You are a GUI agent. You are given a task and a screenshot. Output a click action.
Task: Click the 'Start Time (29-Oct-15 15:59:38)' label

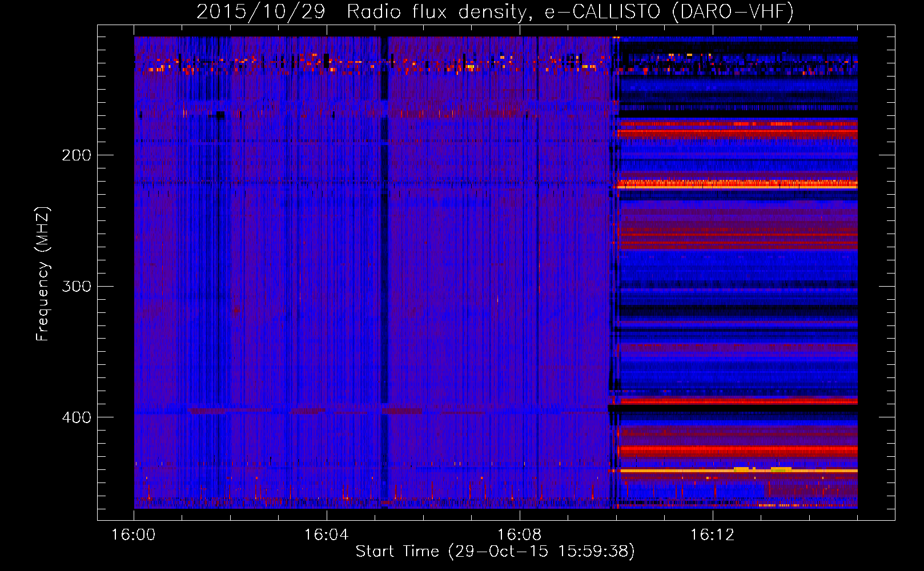[495, 552]
